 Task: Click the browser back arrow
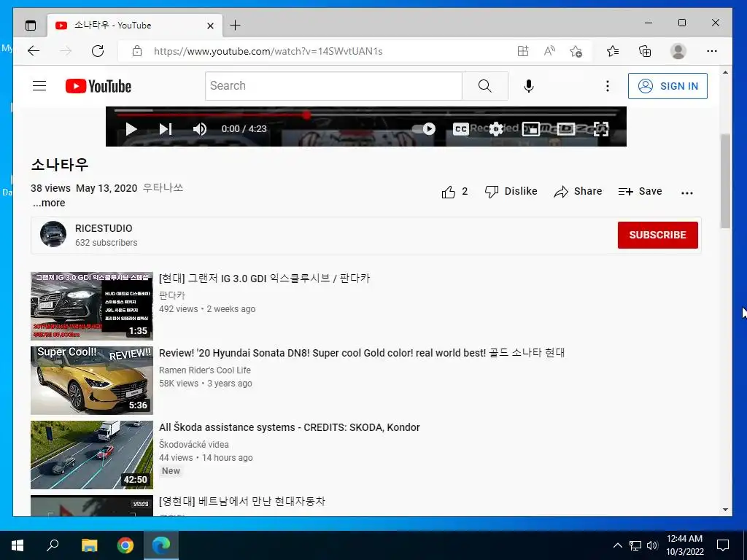pyautogui.click(x=34, y=51)
